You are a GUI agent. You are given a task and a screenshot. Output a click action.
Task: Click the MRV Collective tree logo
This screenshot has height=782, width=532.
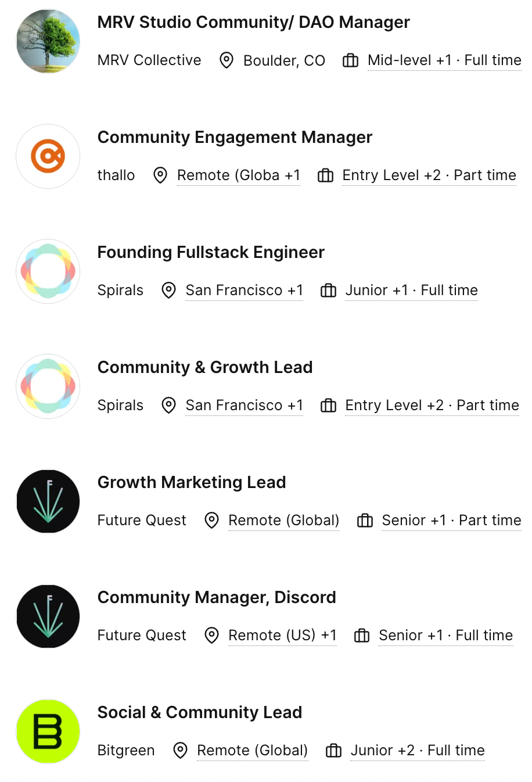pyautogui.click(x=48, y=41)
